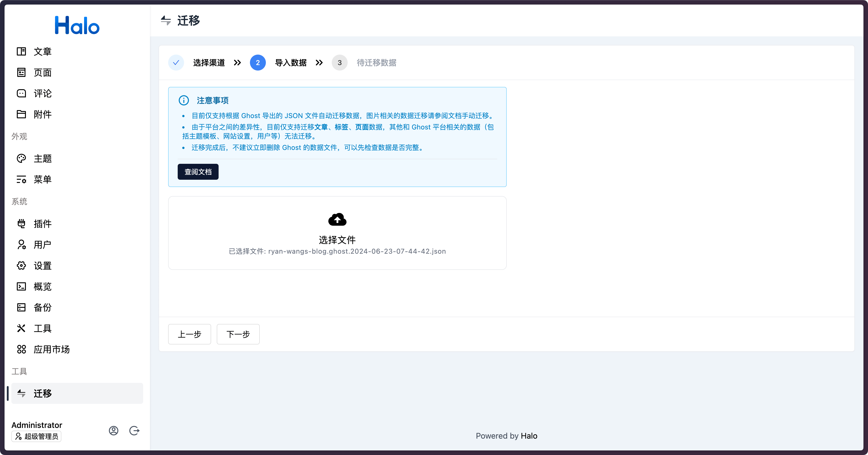Select step 3 待迁移数据 circle
Viewport: 868px width, 455px height.
coord(339,63)
